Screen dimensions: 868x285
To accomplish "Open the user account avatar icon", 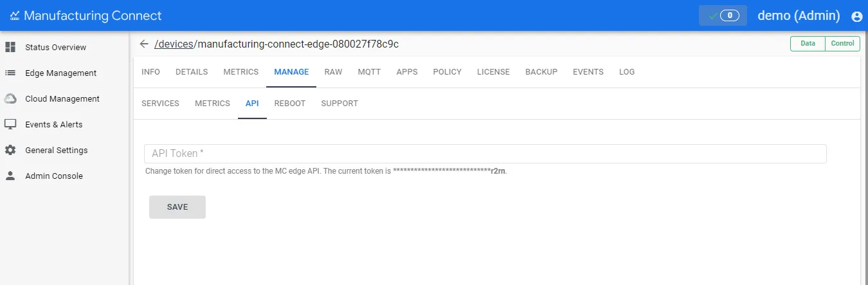I will click(856, 16).
